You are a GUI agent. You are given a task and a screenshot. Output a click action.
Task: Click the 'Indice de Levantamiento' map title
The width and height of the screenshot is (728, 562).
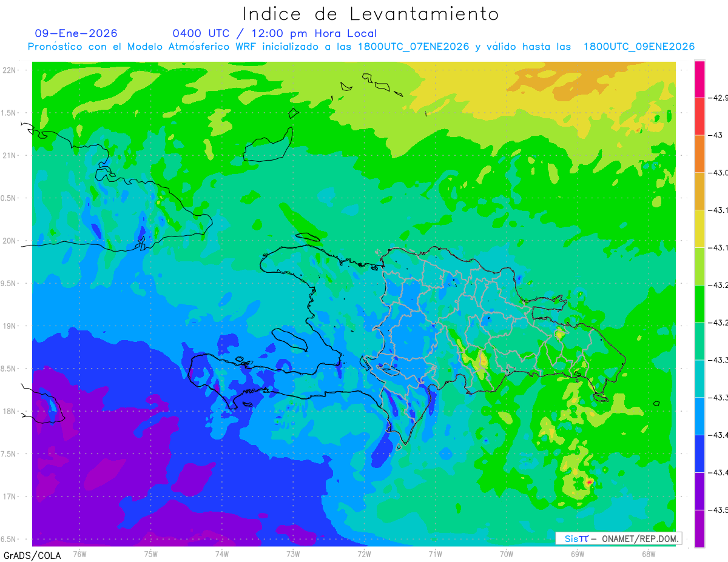click(x=371, y=13)
